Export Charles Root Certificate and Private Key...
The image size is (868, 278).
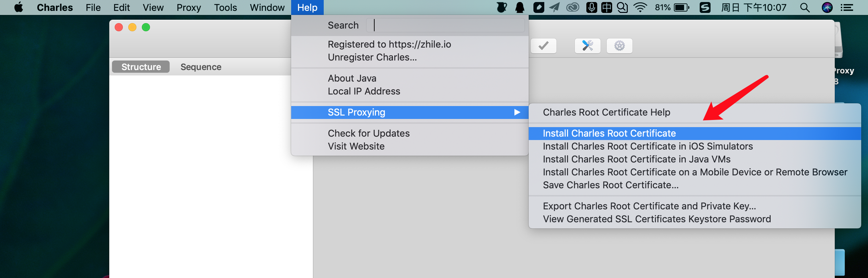[x=695, y=206]
